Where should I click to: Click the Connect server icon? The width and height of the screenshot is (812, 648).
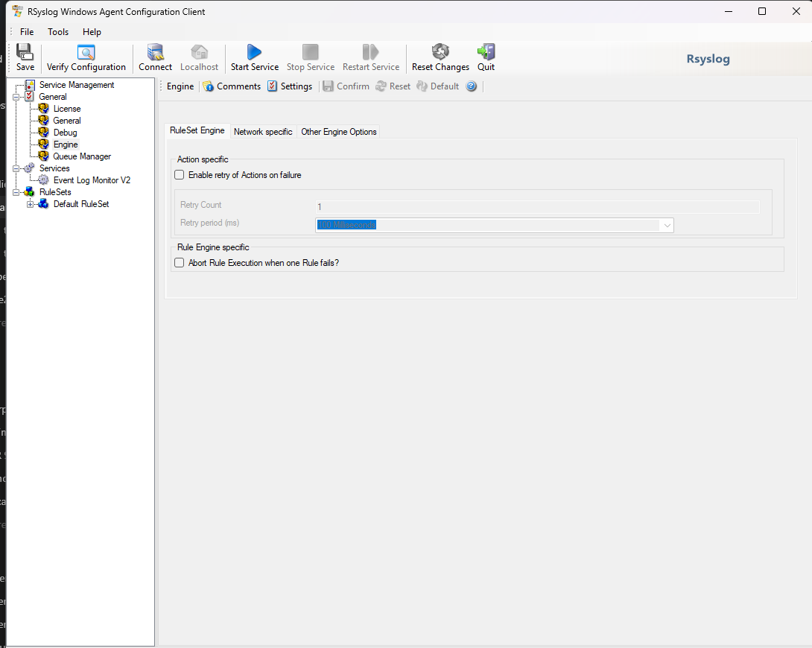(155, 51)
